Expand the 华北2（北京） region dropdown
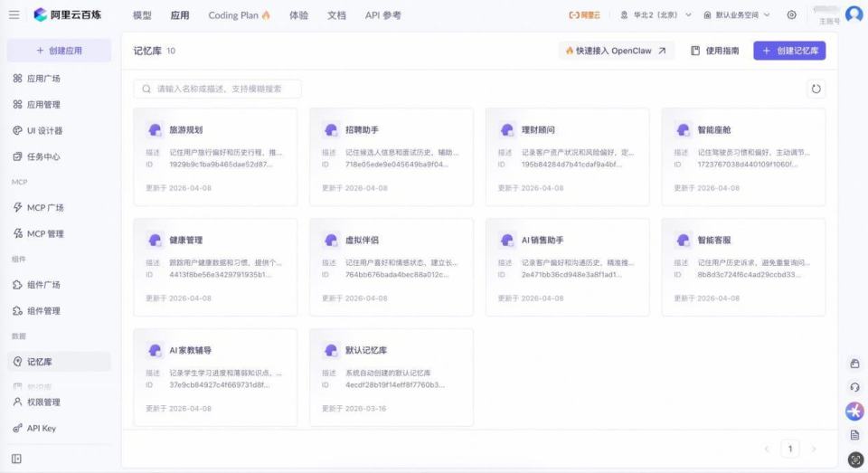 [656, 15]
